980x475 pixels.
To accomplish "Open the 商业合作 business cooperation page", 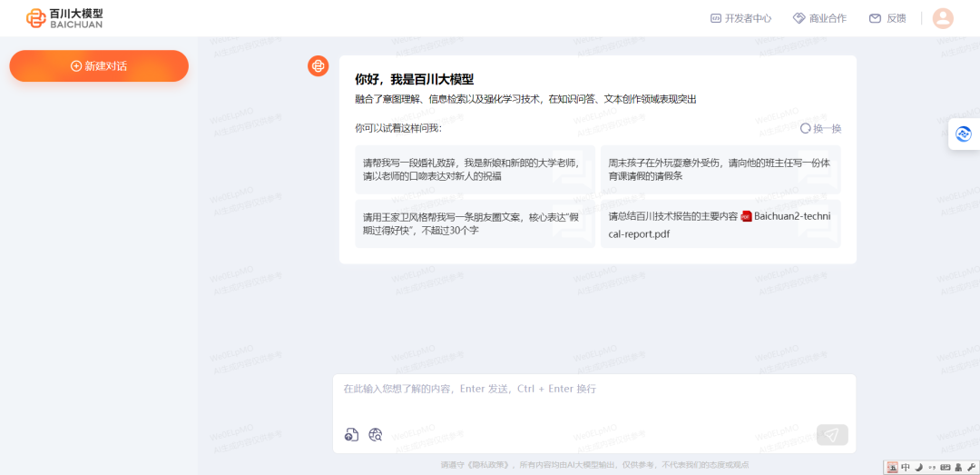I will (x=819, y=18).
